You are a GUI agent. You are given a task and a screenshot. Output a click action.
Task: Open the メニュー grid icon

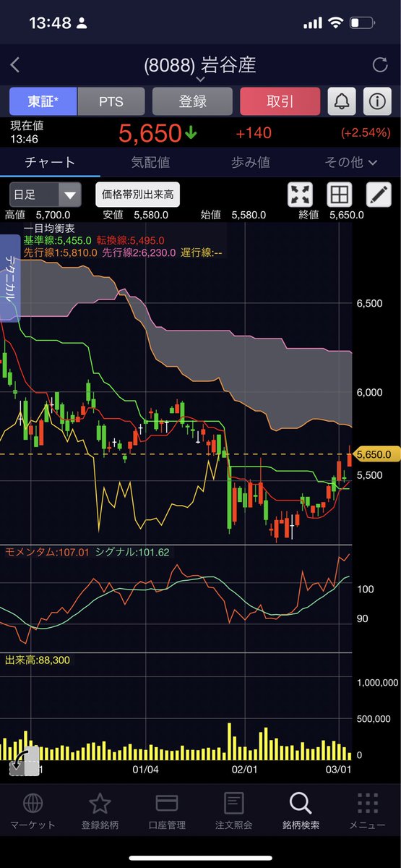[x=367, y=803]
